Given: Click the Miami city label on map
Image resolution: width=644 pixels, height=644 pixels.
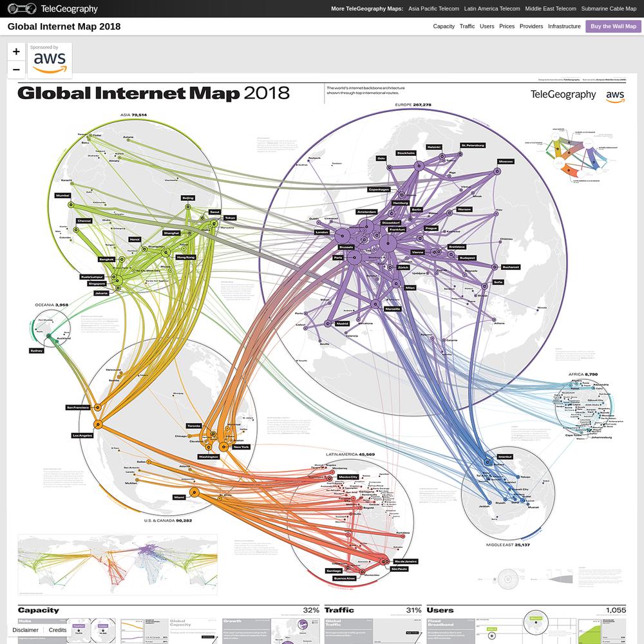Looking at the screenshot, I should [179, 497].
